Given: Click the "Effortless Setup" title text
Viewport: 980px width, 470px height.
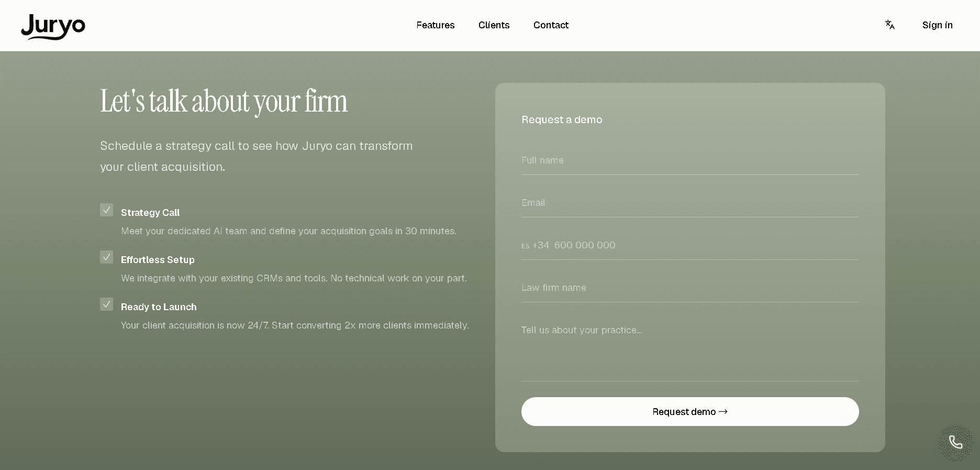Looking at the screenshot, I should 158,259.
